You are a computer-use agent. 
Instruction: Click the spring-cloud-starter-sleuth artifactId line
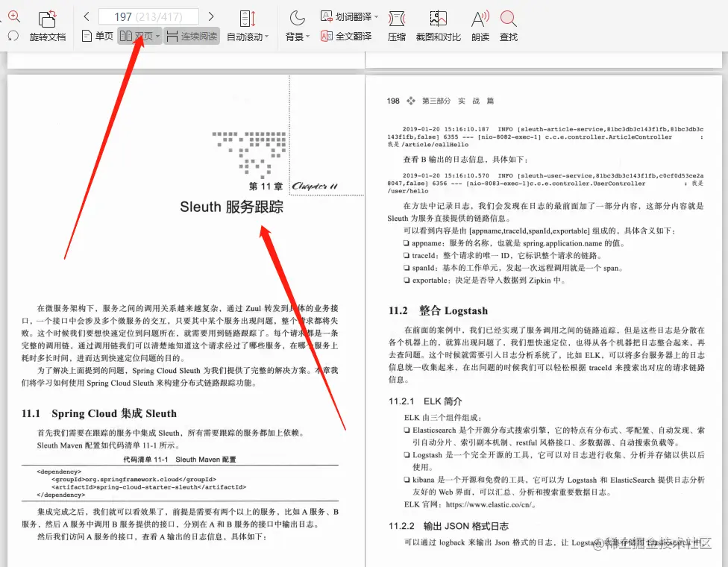[148, 487]
